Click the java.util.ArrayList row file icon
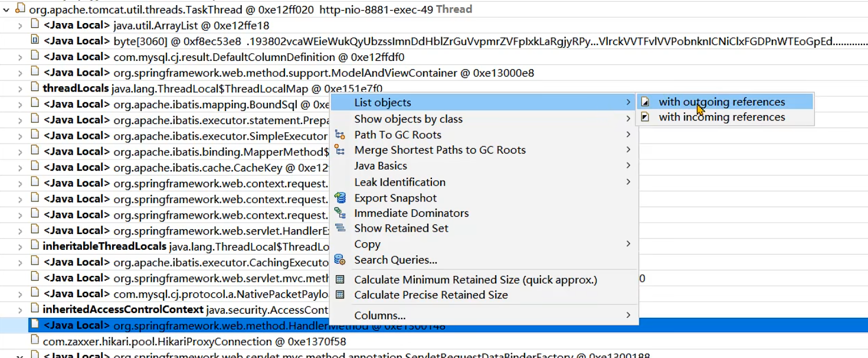This screenshot has height=358, width=868. click(35, 25)
